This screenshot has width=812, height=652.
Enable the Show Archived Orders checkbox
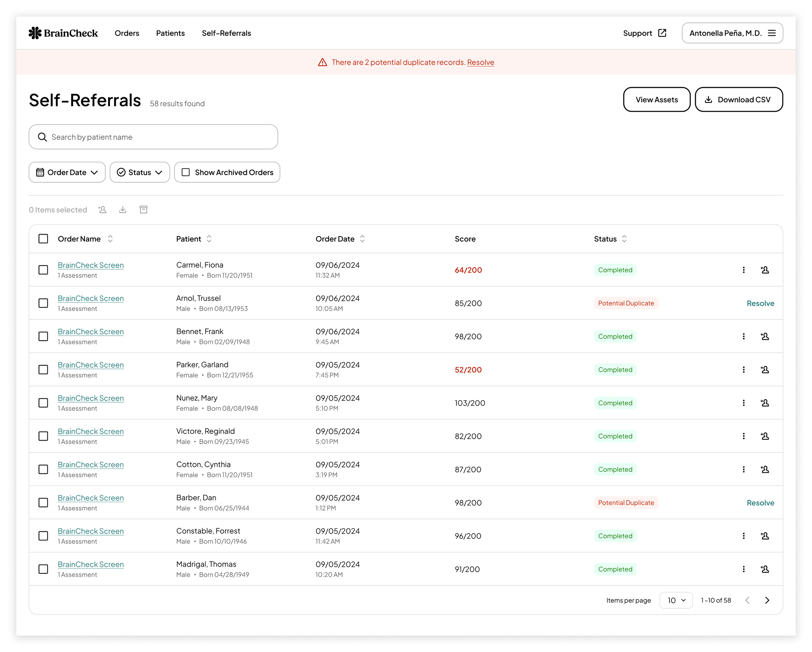(186, 172)
